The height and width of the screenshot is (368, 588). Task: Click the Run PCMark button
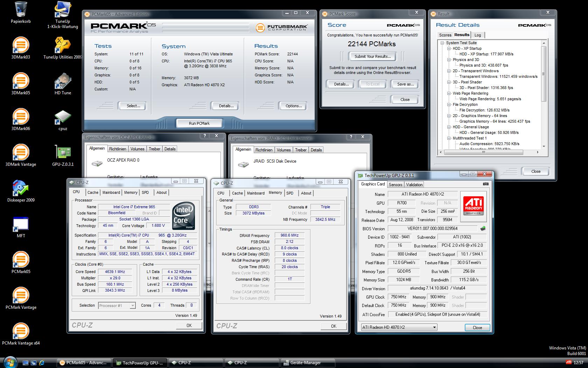point(199,123)
